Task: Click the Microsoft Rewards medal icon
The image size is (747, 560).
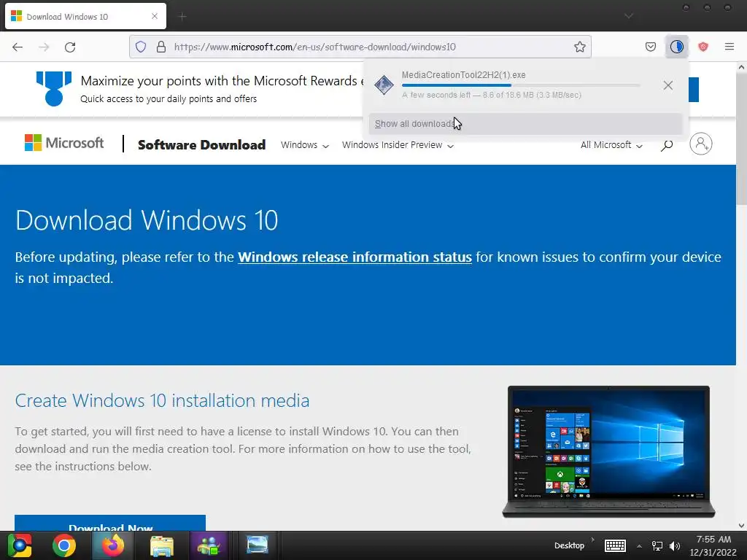Action: (54, 88)
